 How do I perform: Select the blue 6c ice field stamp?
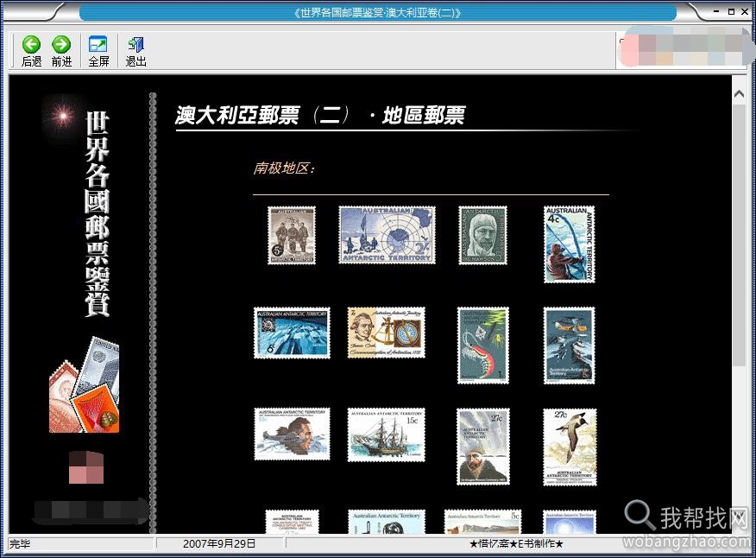293,333
